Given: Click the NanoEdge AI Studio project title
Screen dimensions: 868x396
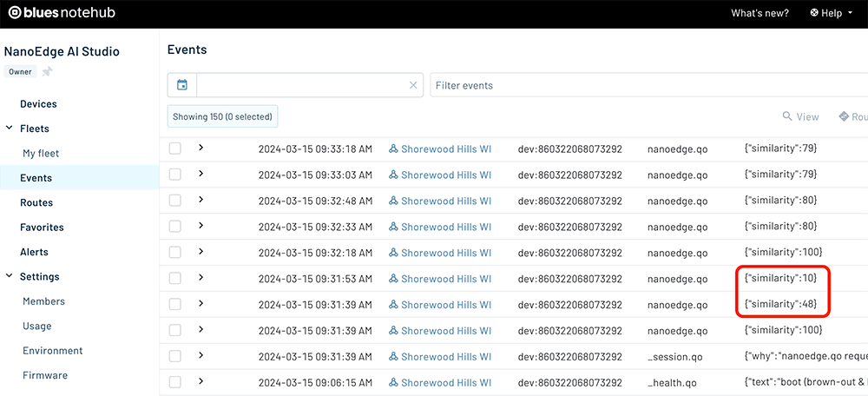Looking at the screenshot, I should 62,51.
